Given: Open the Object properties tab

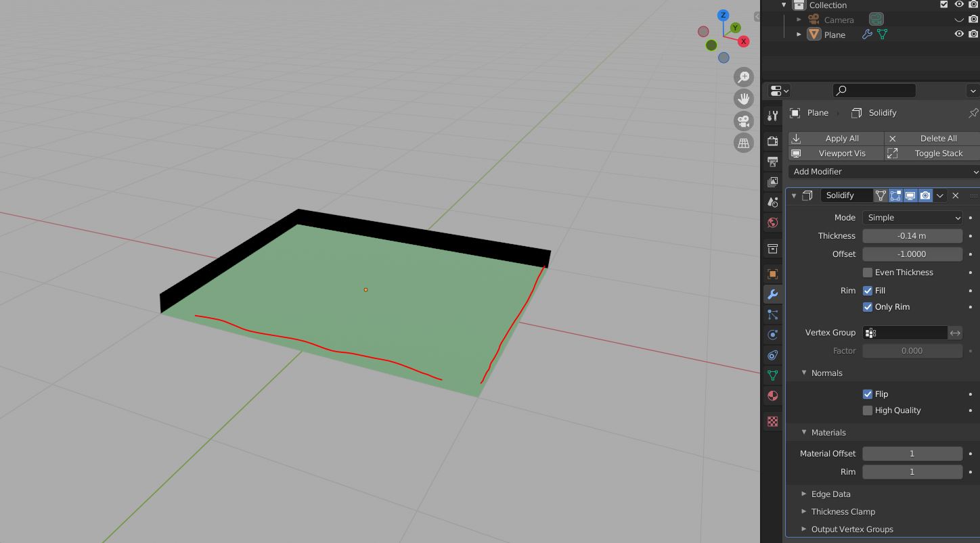Looking at the screenshot, I should click(x=772, y=274).
